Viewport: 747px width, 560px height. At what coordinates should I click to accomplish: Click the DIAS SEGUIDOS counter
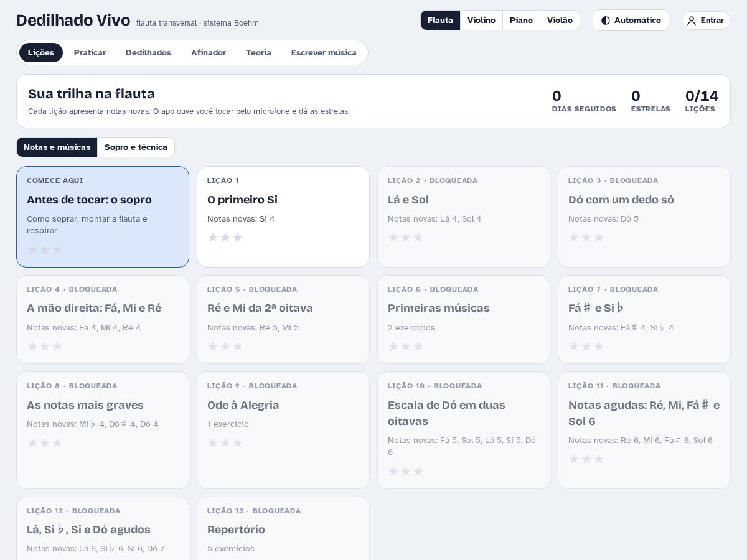(x=584, y=101)
